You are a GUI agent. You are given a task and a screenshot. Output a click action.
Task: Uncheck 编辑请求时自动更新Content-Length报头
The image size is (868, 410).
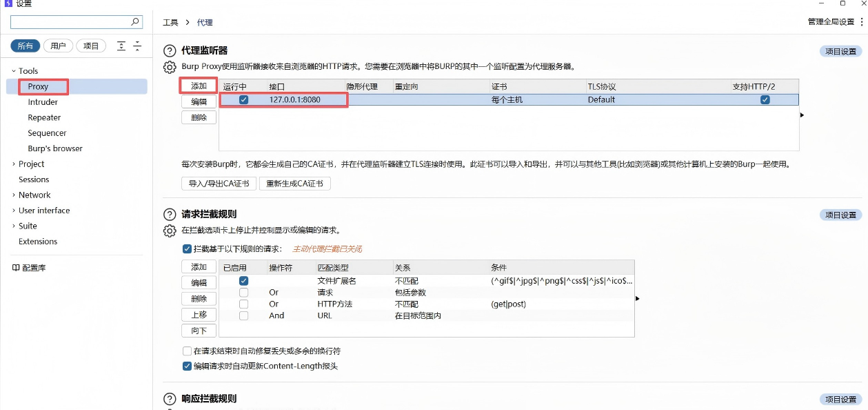click(187, 366)
